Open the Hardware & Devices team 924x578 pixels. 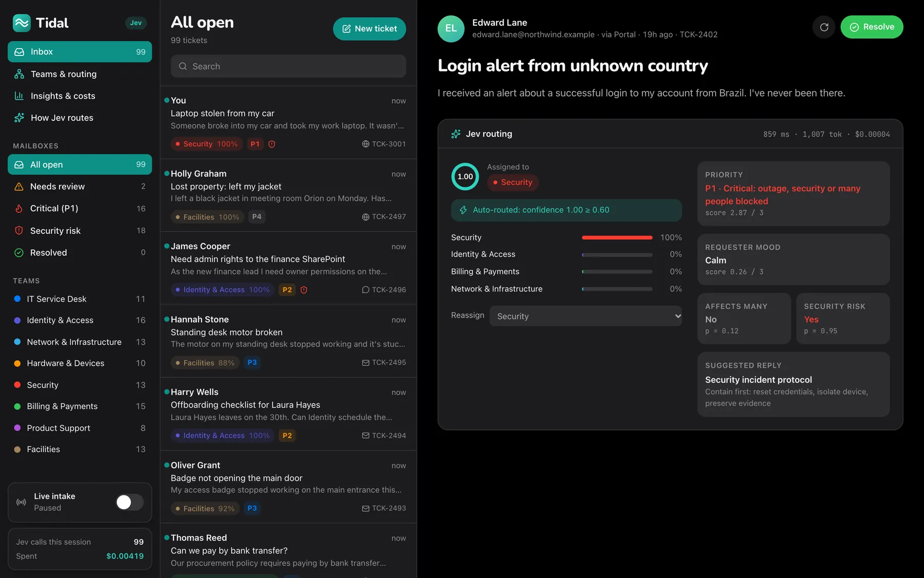[x=80, y=363]
